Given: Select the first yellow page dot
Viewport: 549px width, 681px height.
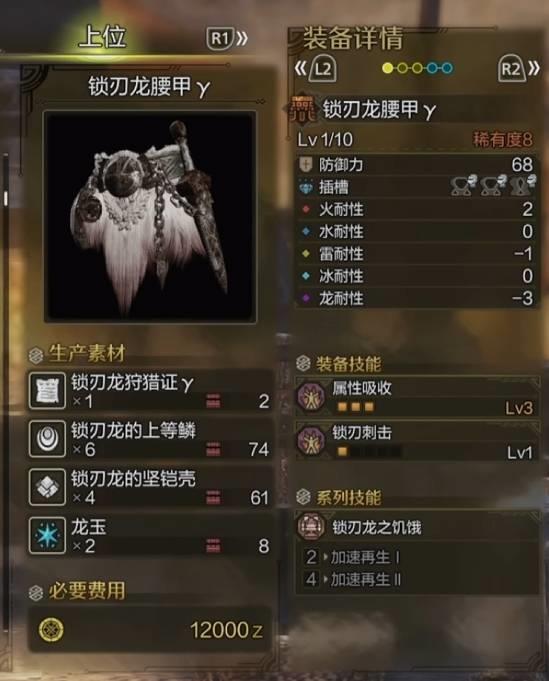Looking at the screenshot, I should click(x=387, y=68).
